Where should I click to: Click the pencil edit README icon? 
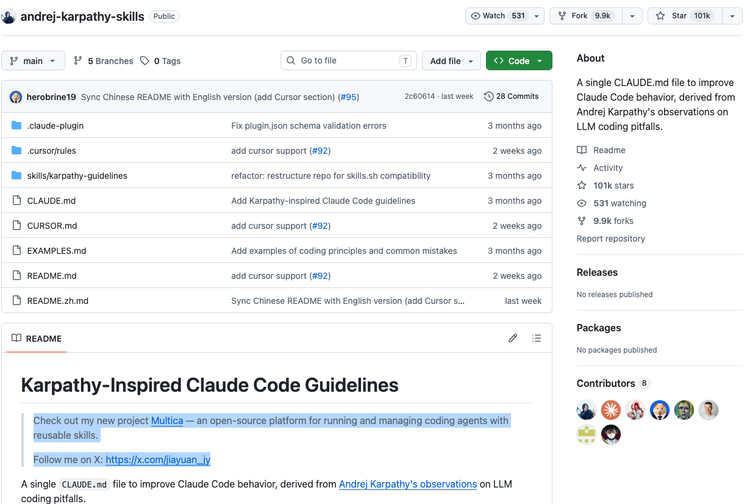point(512,338)
